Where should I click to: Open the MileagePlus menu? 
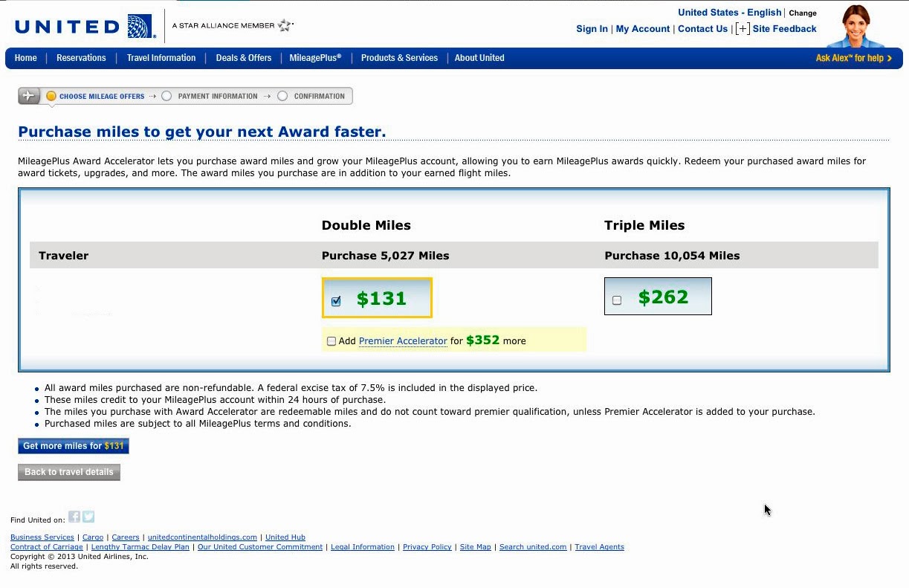coord(315,58)
